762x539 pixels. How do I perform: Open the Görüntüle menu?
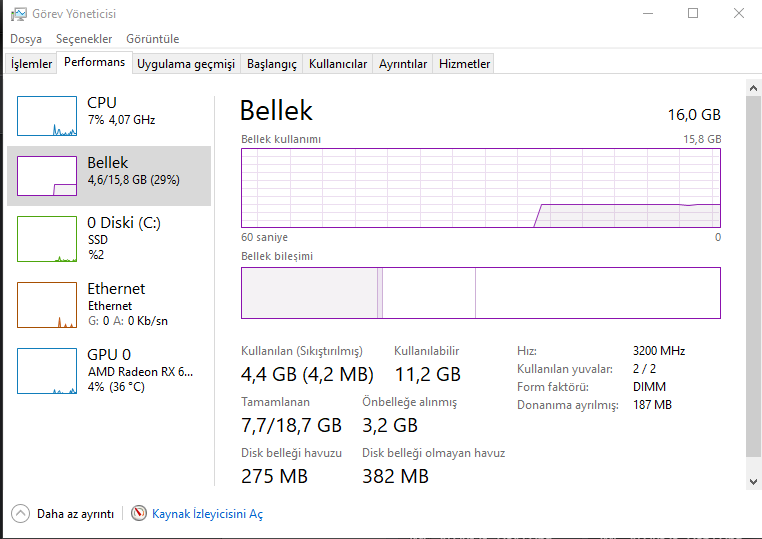pyautogui.click(x=152, y=39)
